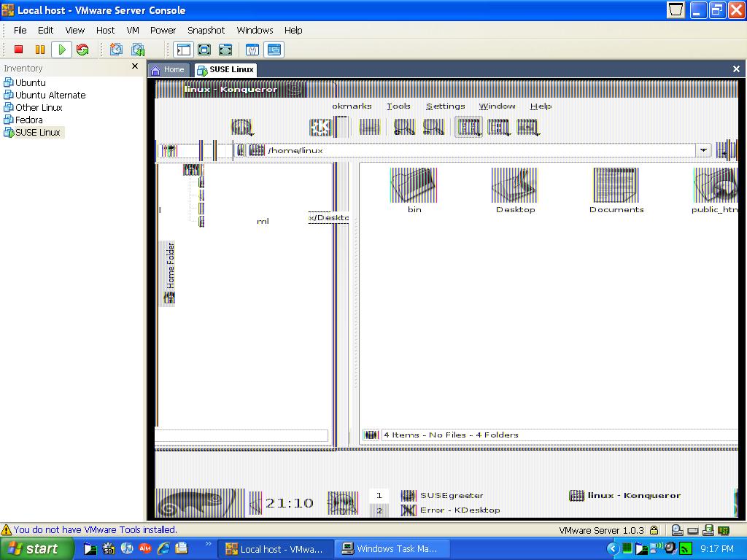Suspend the virtual machine with the pause button
This screenshot has width=747, height=560.
coord(40,50)
